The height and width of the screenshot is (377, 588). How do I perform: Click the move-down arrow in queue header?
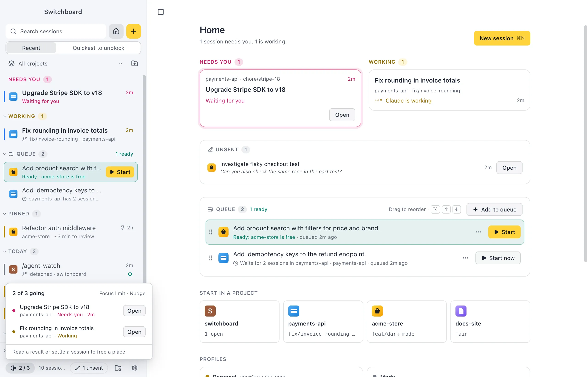[x=457, y=209]
